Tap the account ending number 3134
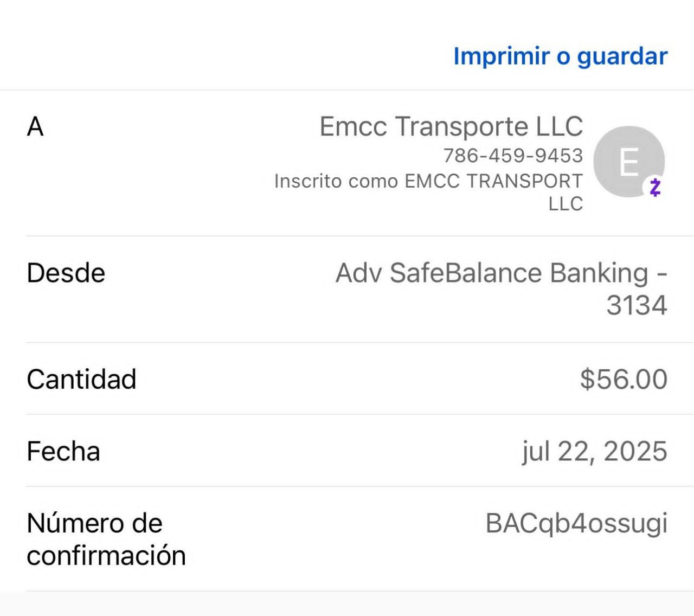This screenshot has width=694, height=616. click(x=637, y=305)
